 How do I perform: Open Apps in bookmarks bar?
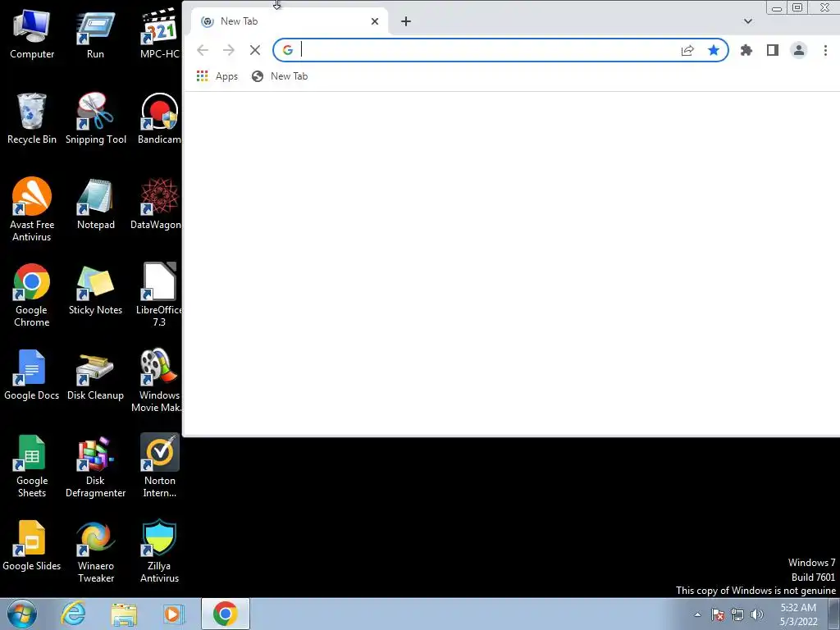point(217,76)
